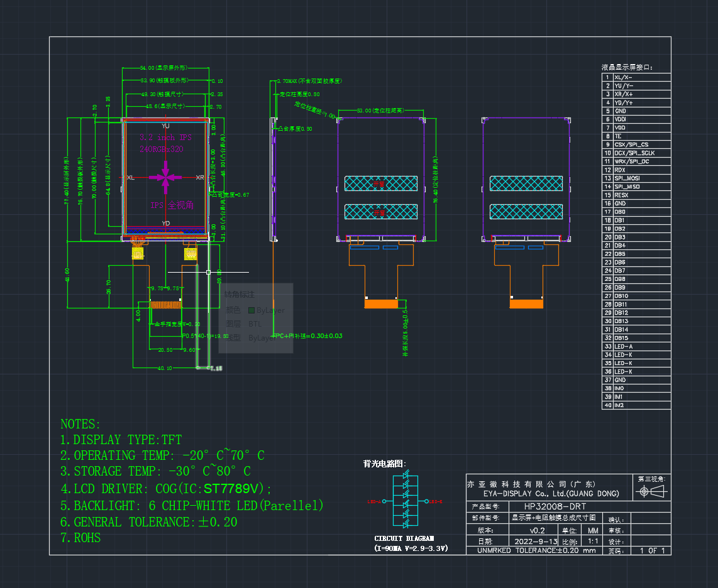The height and width of the screenshot is (588, 718).
Task: Select note 2 OPERATING TEMP line
Action: [x=162, y=455]
